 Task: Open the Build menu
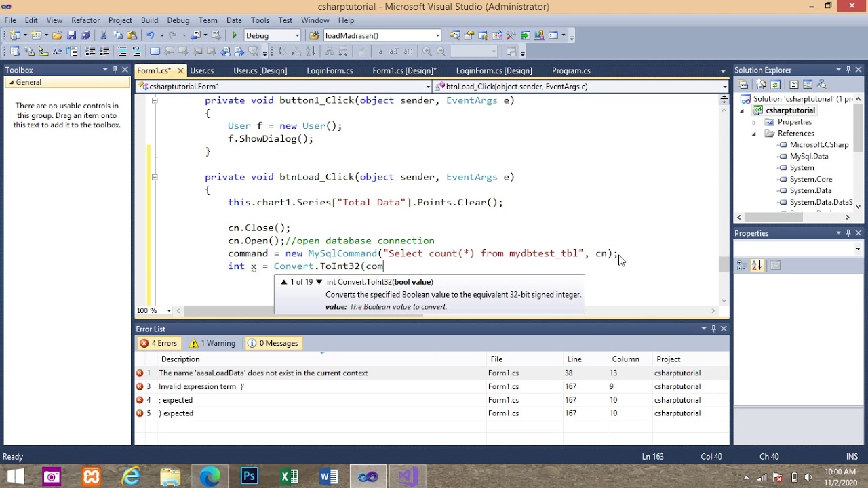click(149, 20)
